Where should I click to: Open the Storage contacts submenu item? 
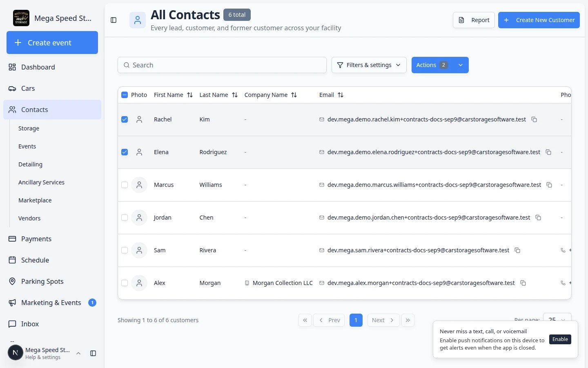tap(56, 128)
